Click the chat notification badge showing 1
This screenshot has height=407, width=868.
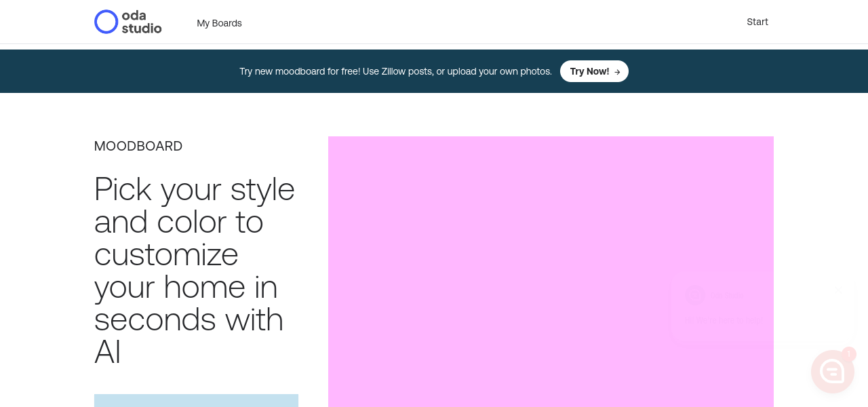[849, 353]
